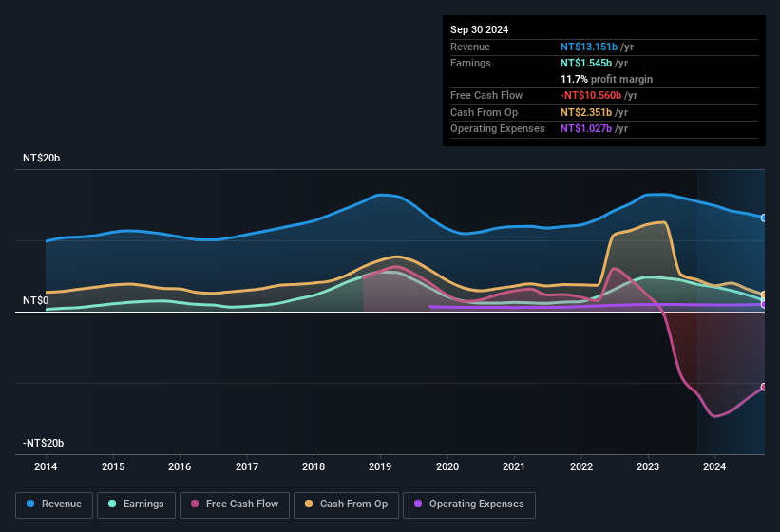Screen dimensions: 780x532
Task: Click the 2022 x-axis label
Action: coord(581,466)
